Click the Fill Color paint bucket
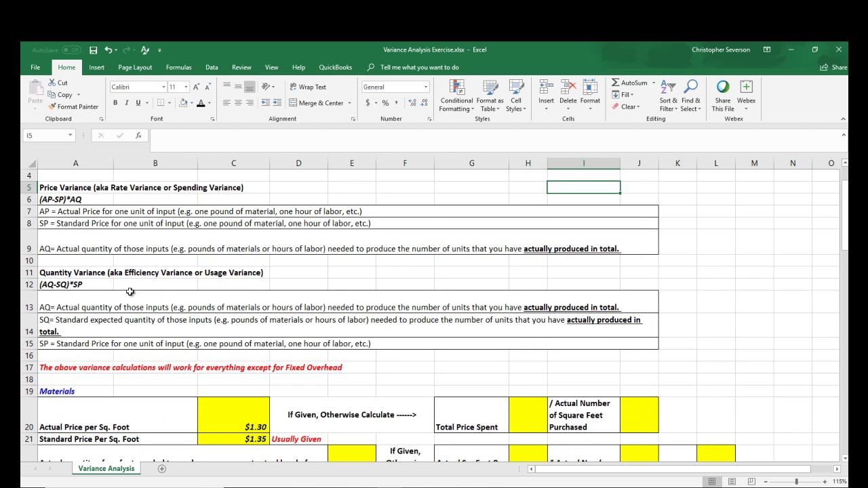 point(183,103)
